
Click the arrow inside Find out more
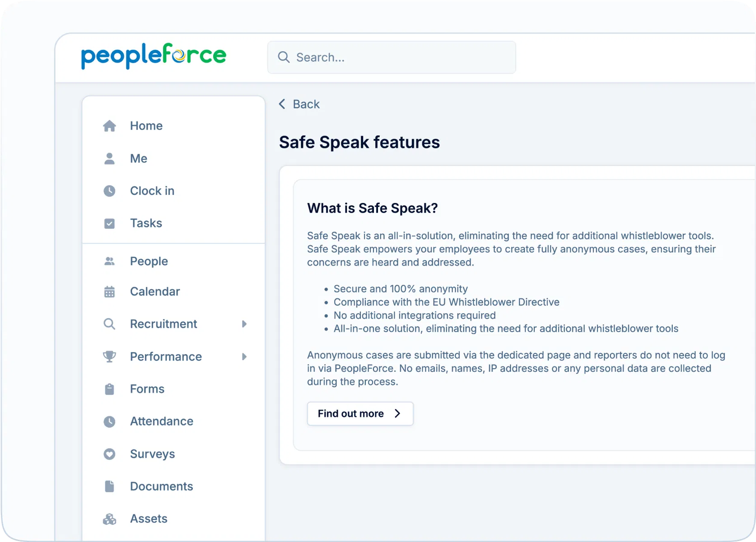pyautogui.click(x=397, y=413)
